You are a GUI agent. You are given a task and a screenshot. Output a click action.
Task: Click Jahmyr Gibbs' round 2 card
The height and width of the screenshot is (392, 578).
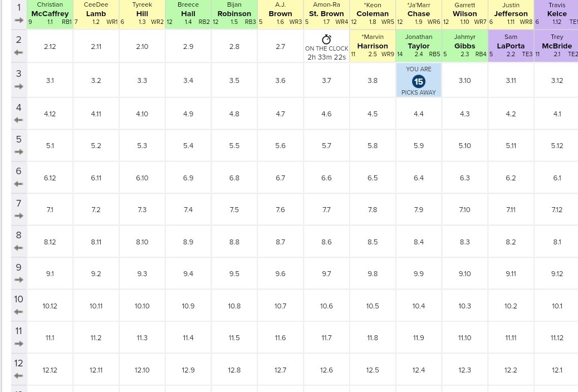click(464, 46)
